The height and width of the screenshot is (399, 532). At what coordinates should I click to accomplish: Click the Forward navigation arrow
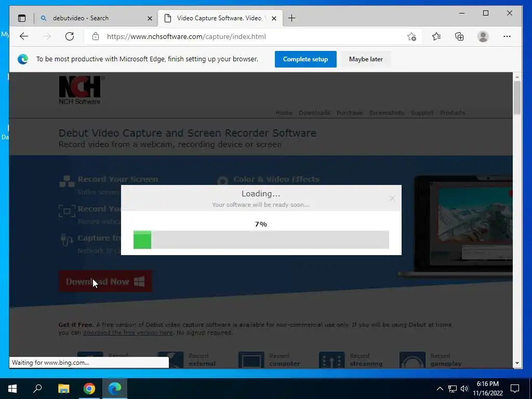[x=47, y=36]
